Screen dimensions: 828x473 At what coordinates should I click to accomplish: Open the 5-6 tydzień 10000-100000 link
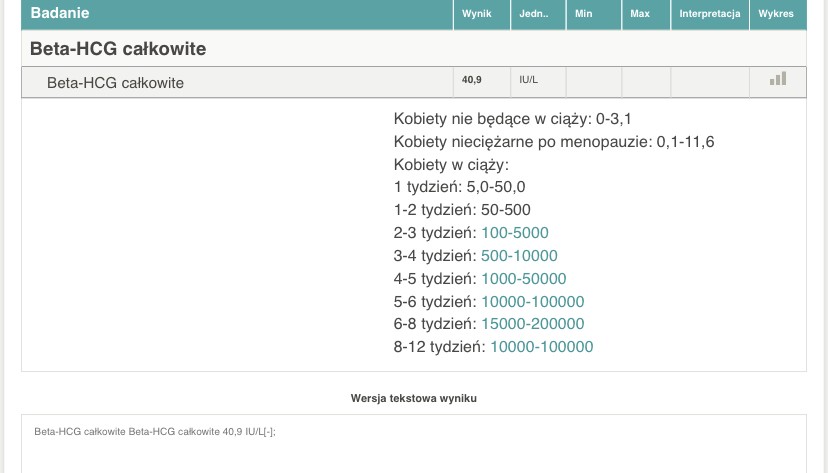[532, 301]
